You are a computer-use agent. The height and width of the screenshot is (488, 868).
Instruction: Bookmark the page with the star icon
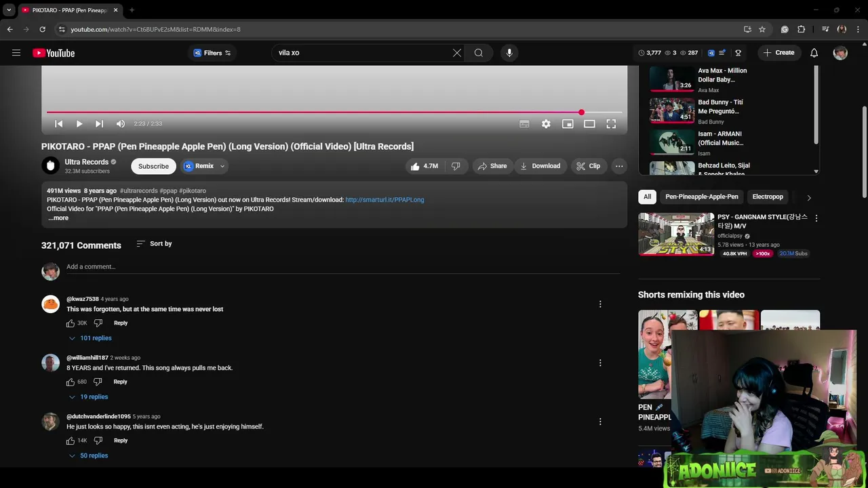(762, 29)
